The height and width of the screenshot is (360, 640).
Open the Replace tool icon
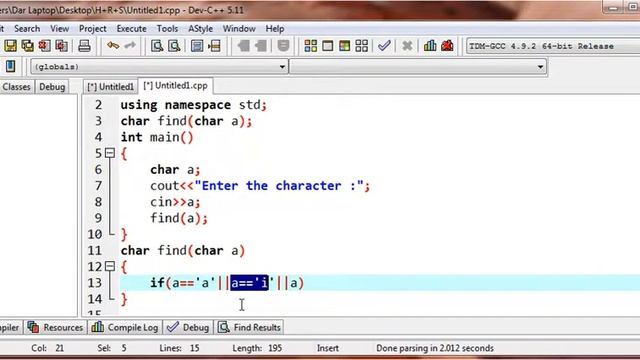174,46
